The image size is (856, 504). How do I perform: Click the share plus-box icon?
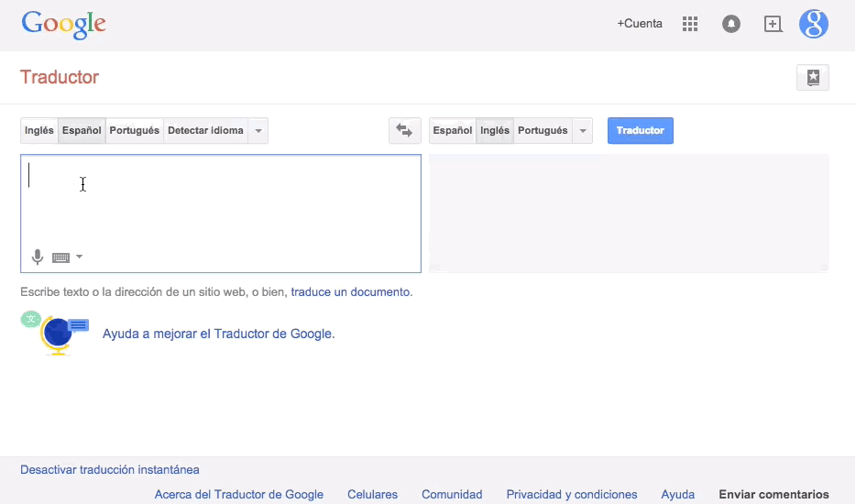[x=773, y=24]
